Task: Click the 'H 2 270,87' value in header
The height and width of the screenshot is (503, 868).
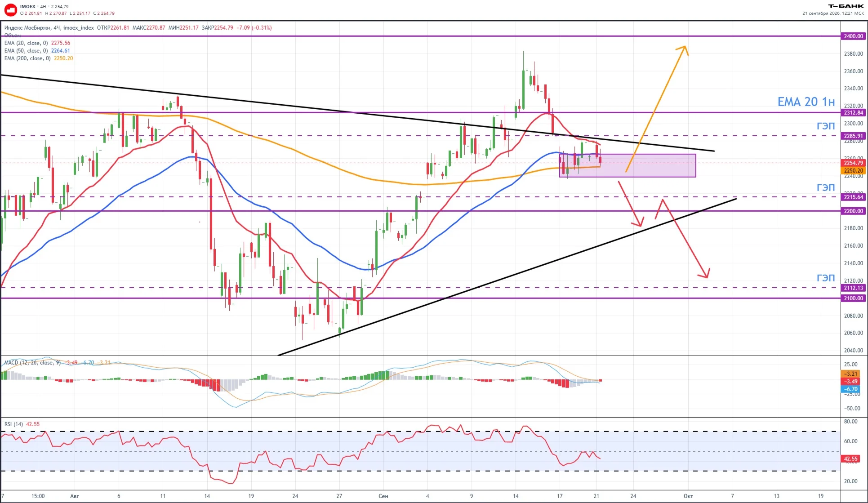Action: [x=56, y=13]
